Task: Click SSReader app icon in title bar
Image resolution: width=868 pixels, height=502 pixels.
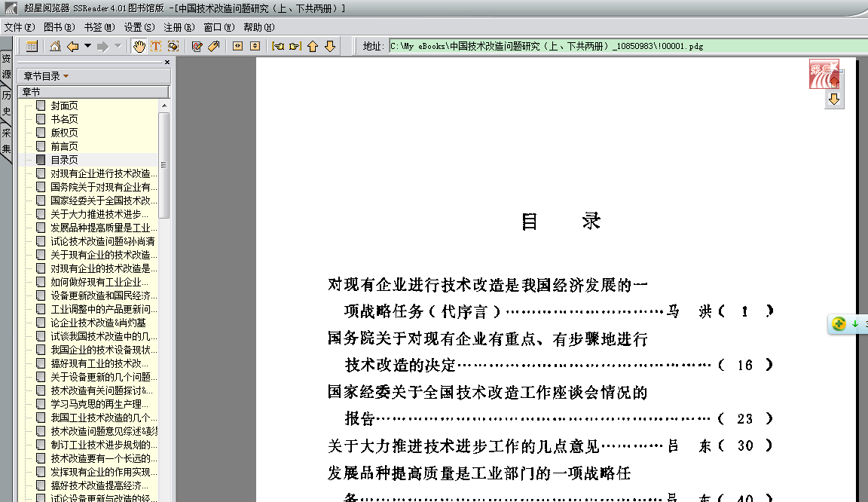Action: (x=11, y=8)
